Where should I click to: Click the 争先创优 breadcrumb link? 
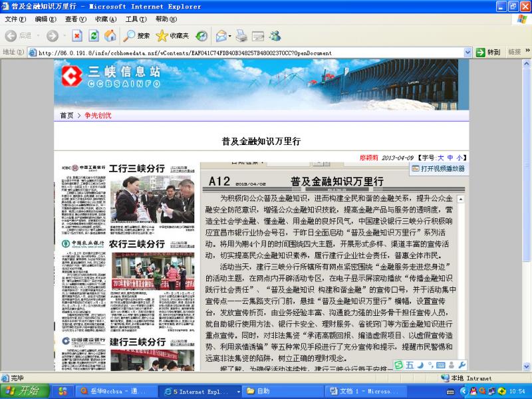pyautogui.click(x=98, y=115)
